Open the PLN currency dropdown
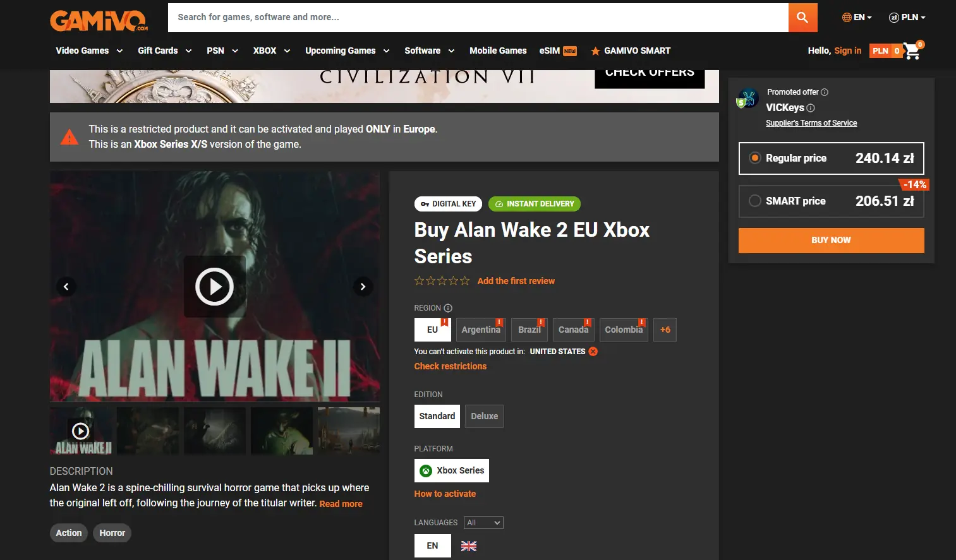The image size is (956, 560). coord(907,18)
